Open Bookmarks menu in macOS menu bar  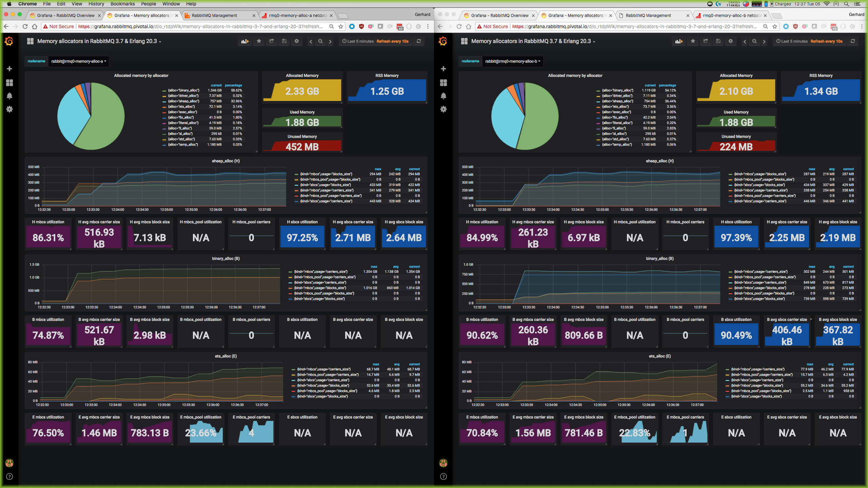pos(122,4)
